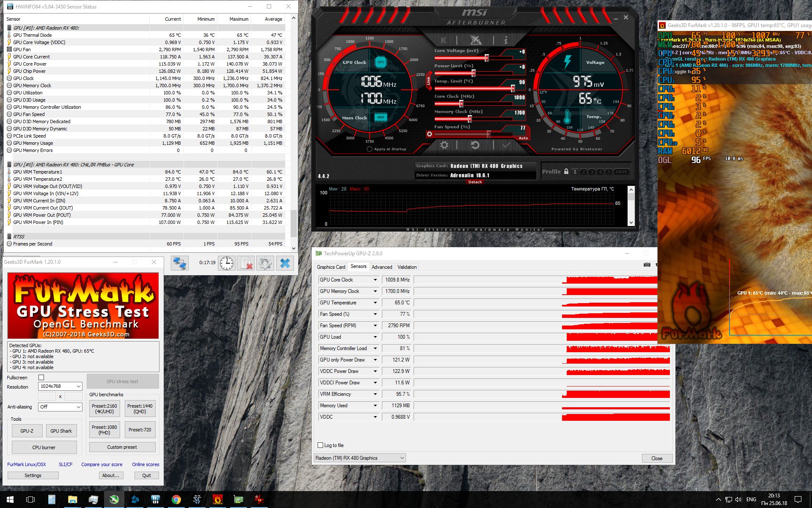Click the Afterburner profile lock icon
Viewport: 812px width, 508px height.
566,171
